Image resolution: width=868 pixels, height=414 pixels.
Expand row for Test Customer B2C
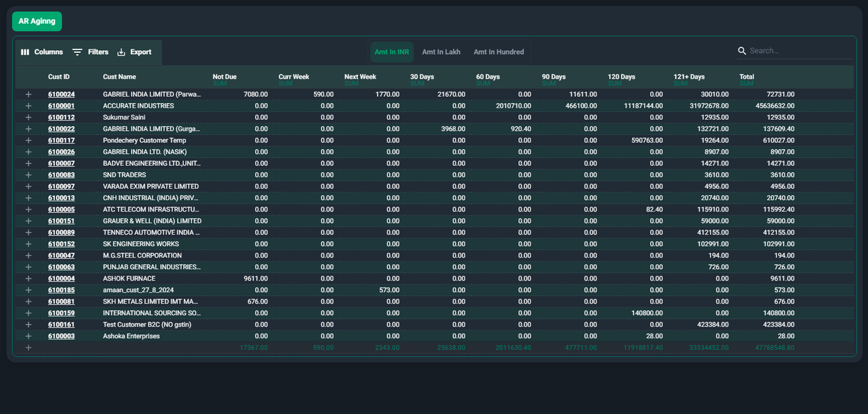click(28, 325)
